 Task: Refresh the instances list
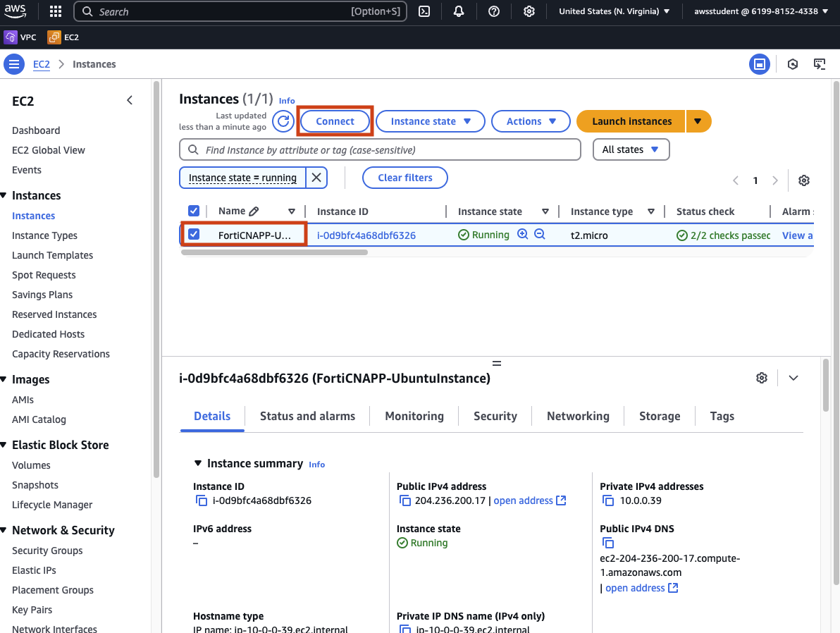click(283, 121)
